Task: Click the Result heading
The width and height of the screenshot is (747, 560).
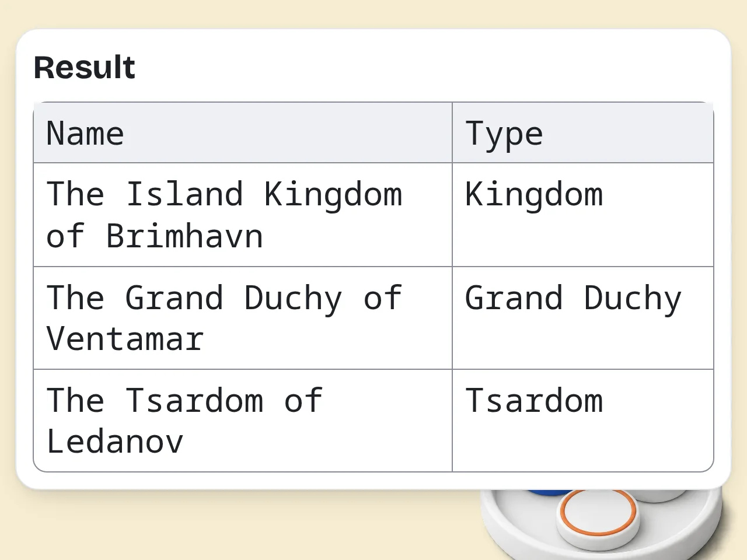Action: tap(85, 67)
